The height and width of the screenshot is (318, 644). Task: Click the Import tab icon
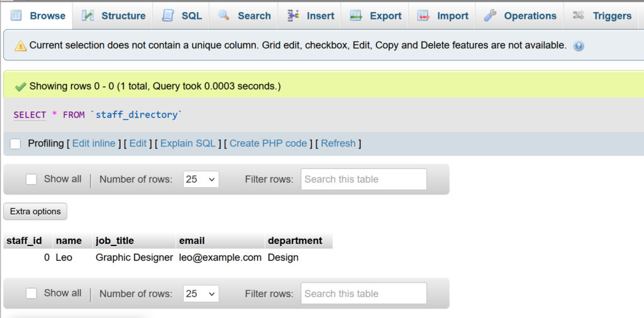coord(423,16)
